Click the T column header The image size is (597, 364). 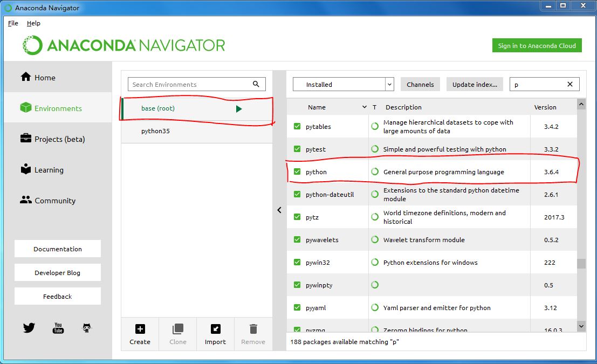375,107
